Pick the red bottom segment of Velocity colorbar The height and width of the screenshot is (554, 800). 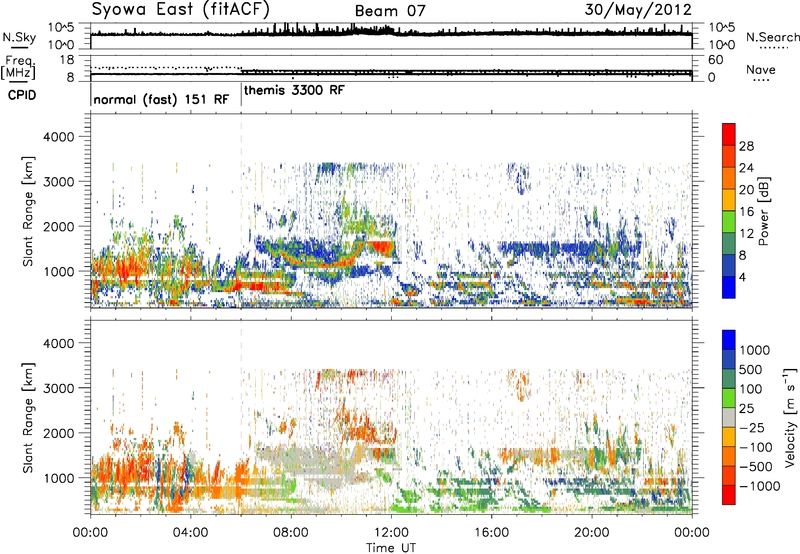click(x=729, y=495)
